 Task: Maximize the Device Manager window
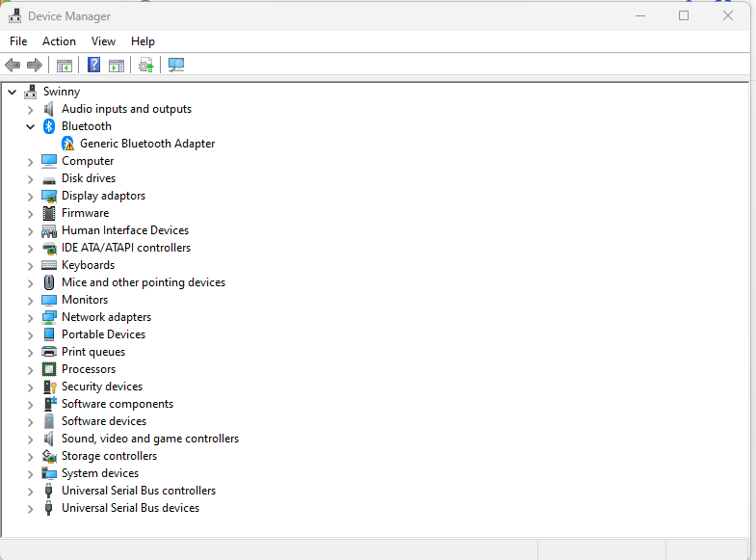click(x=684, y=16)
